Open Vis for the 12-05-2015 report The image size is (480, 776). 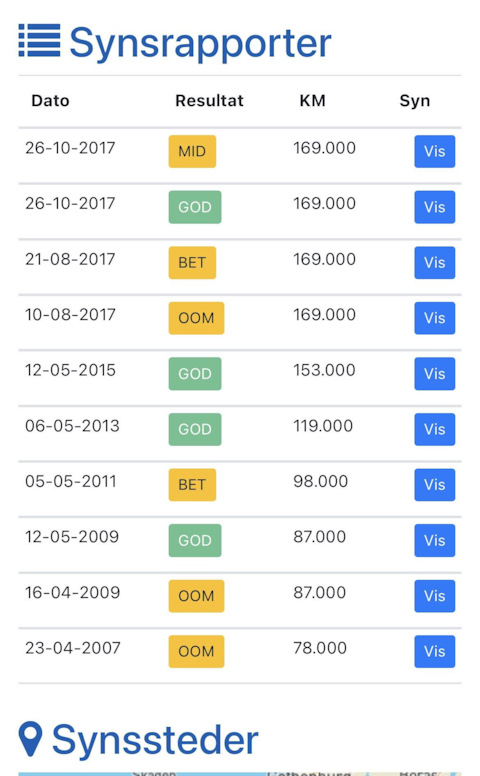pos(434,374)
